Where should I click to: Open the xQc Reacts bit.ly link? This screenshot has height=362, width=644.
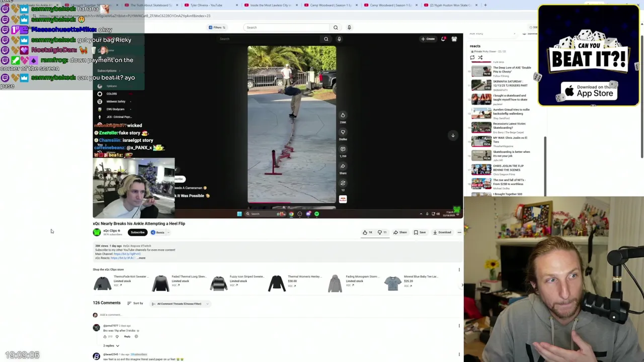[x=123, y=258]
